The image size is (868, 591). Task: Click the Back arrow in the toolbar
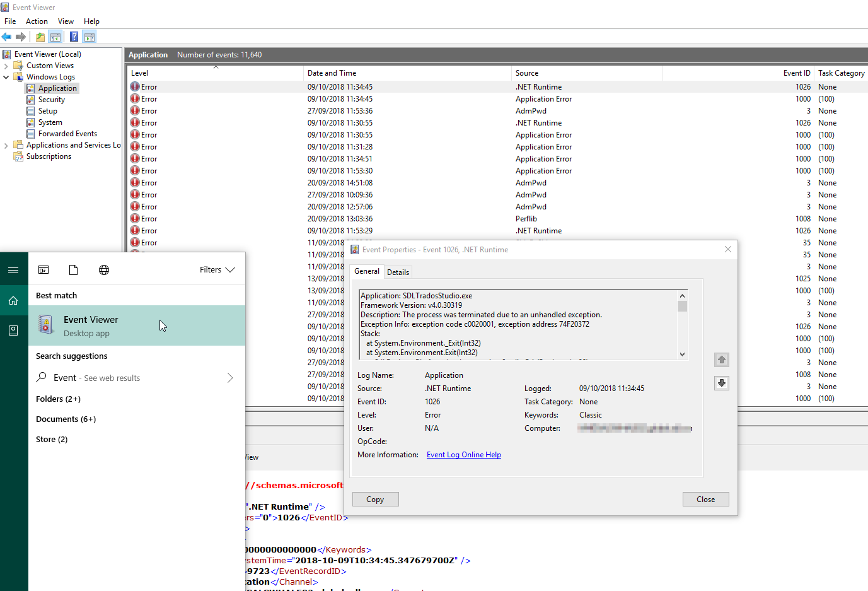[x=7, y=37]
